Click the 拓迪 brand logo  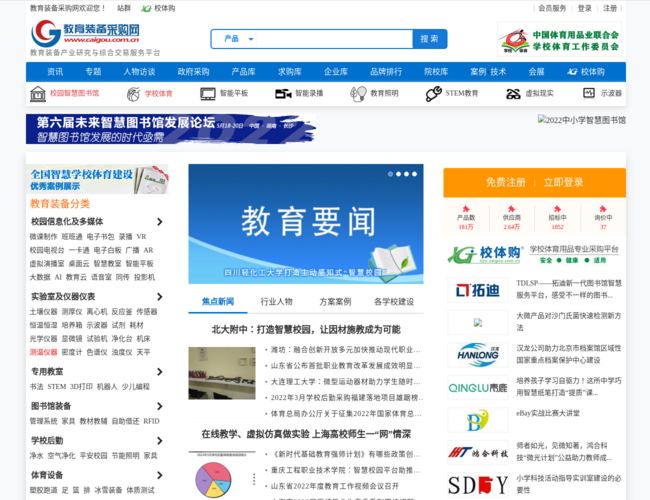pyautogui.click(x=478, y=290)
